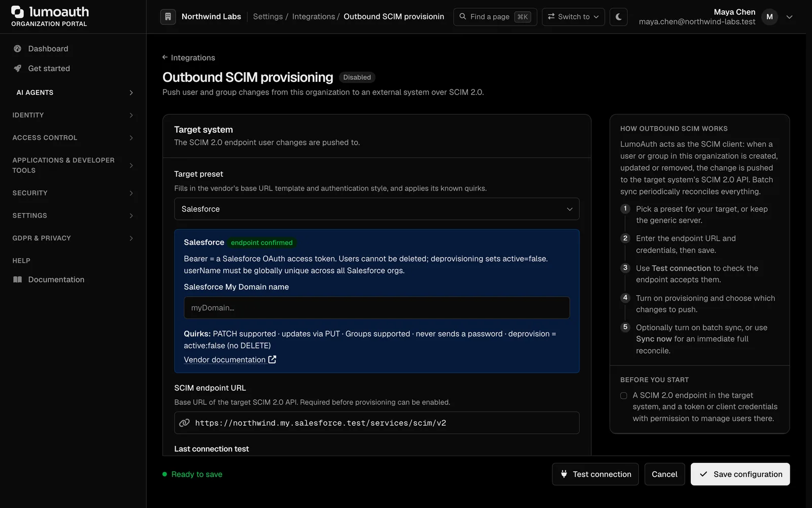Viewport: 812px width, 508px height.
Task: Save the configuration
Action: pyautogui.click(x=740, y=474)
